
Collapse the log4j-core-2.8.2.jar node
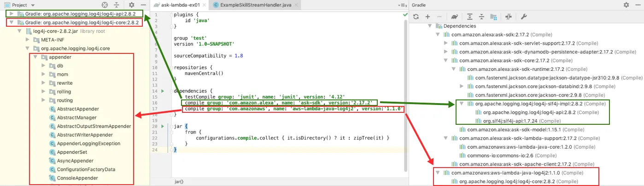[20, 31]
